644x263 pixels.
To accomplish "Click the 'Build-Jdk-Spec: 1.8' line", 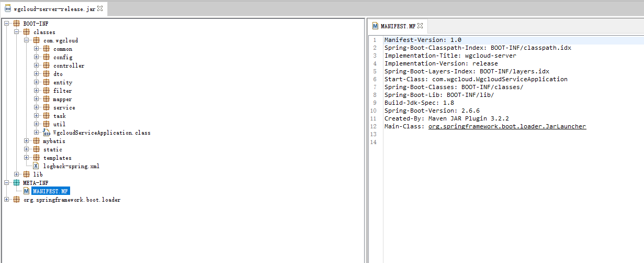I will pos(419,103).
